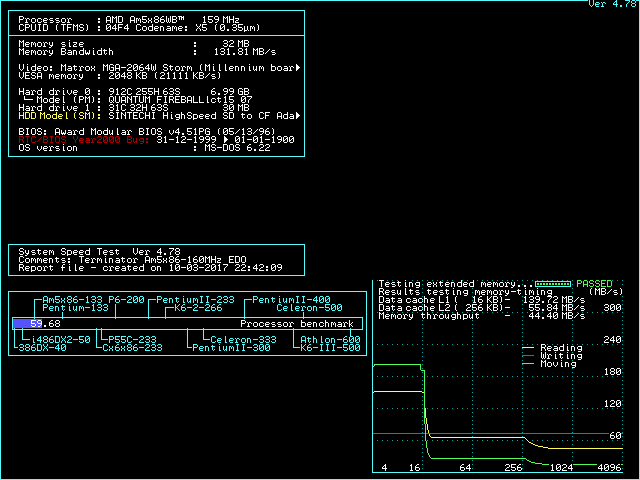Select the 64 x-axis label on graph

pyautogui.click(x=465, y=468)
